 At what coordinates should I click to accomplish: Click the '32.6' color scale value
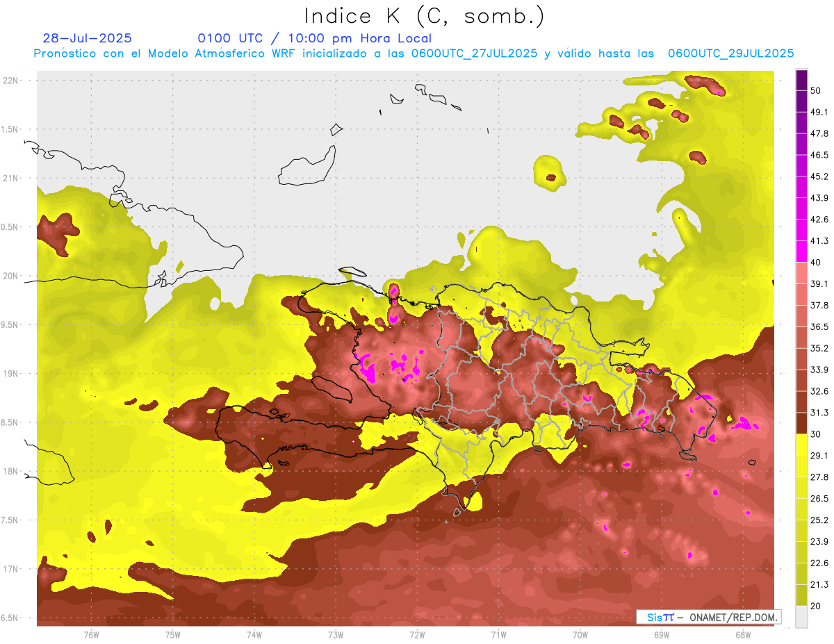click(x=819, y=391)
